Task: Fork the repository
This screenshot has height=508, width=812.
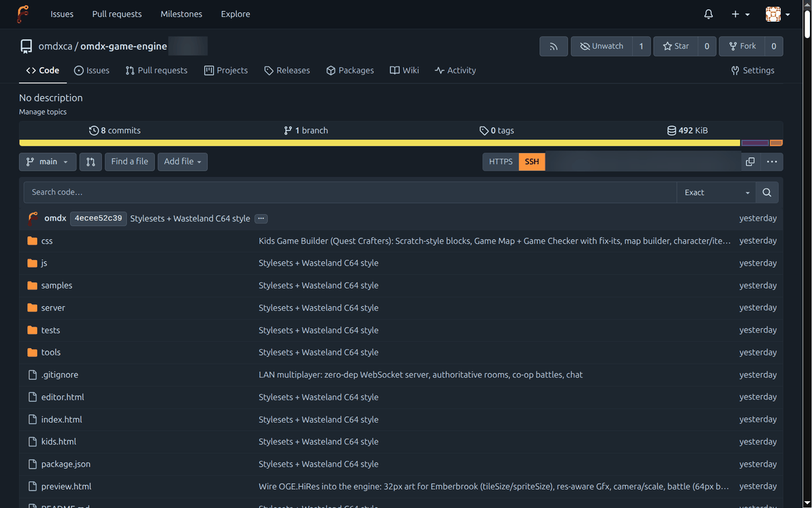Action: (742, 46)
